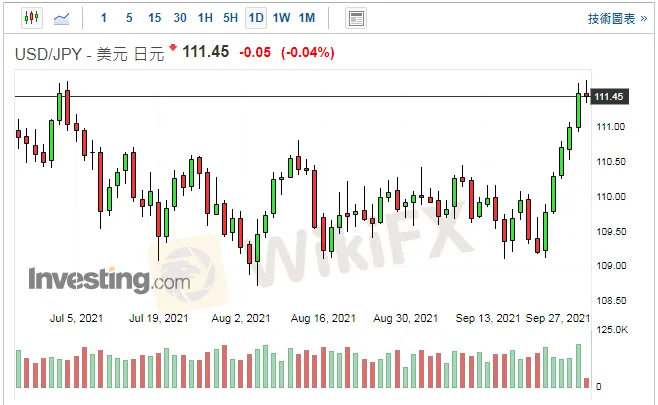Switch the chart to 1W interval
Screen dimensions: 658x405
(281, 18)
